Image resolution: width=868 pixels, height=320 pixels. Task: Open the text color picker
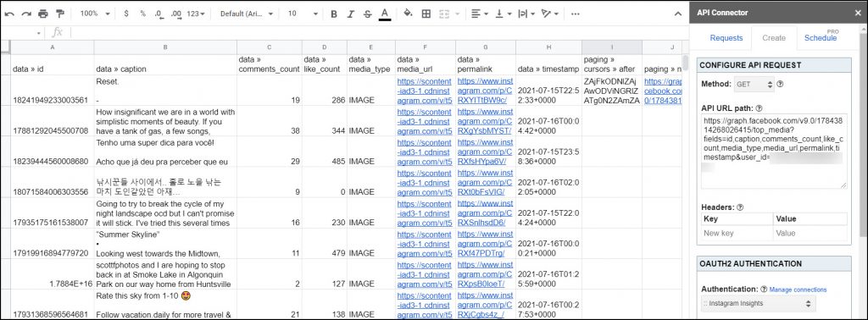(385, 14)
